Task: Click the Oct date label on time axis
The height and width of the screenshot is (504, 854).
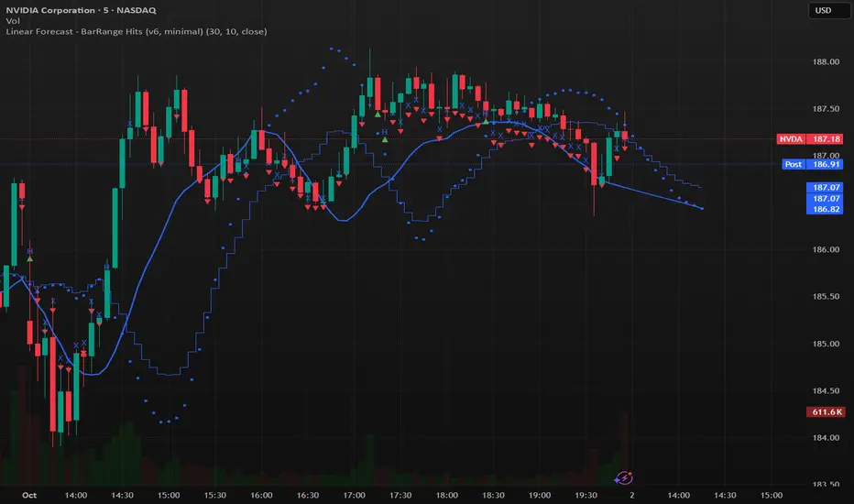Action: [x=29, y=495]
